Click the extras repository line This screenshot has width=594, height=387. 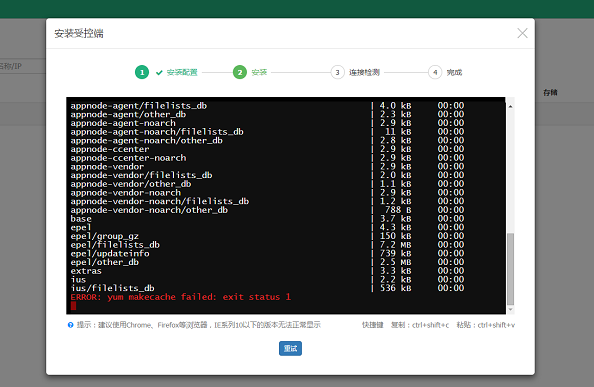click(x=86, y=271)
